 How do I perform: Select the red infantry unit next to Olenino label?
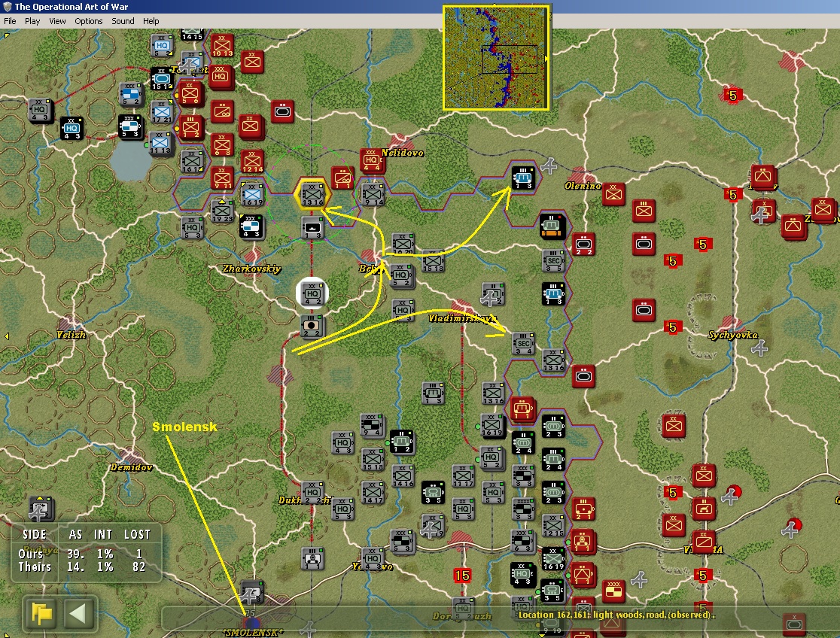point(614,194)
